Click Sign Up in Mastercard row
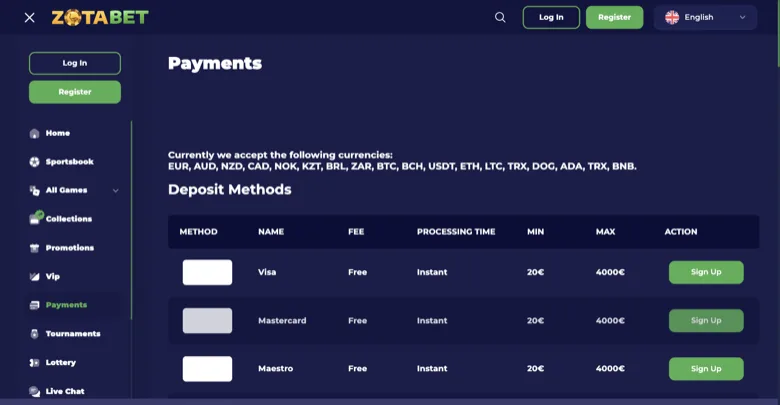The height and width of the screenshot is (405, 780). [x=706, y=320]
